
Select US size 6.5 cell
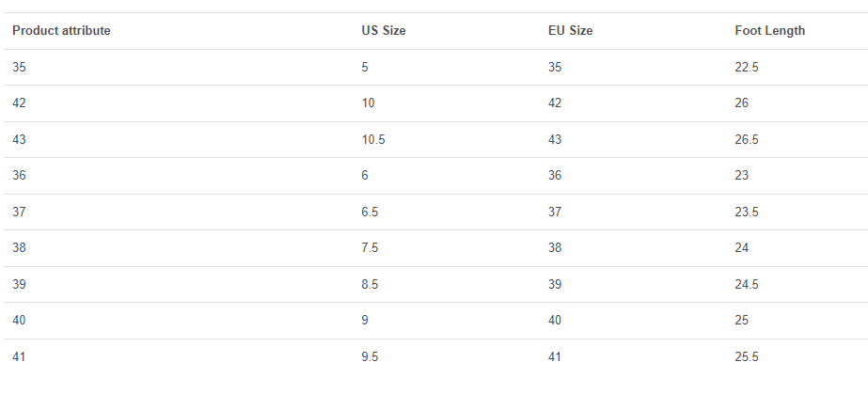tap(370, 213)
